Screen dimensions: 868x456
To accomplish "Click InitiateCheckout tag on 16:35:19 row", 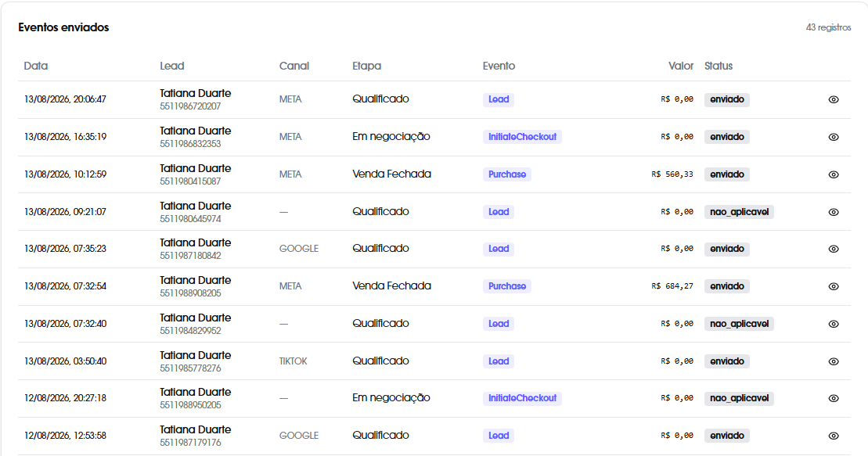I will 522,137.
